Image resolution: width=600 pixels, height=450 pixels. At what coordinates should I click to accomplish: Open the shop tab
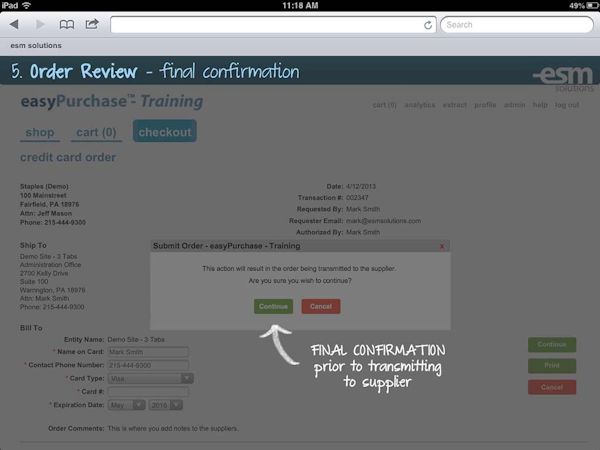coord(40,132)
